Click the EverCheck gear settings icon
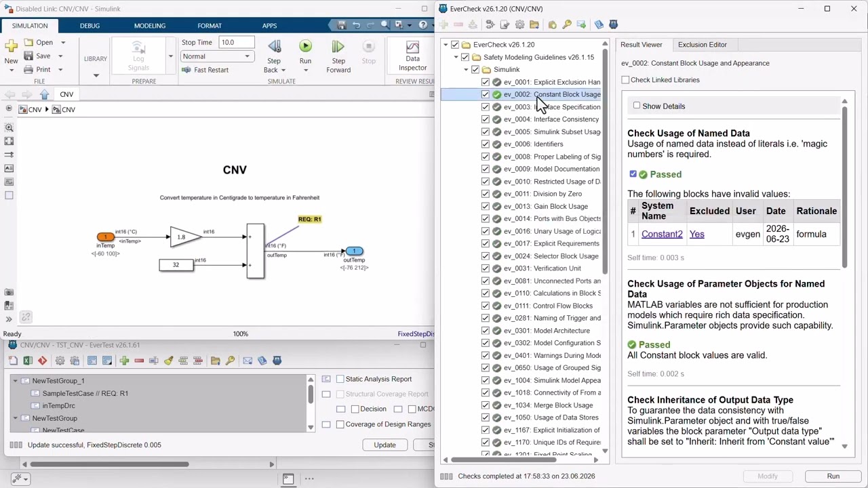 point(519,24)
